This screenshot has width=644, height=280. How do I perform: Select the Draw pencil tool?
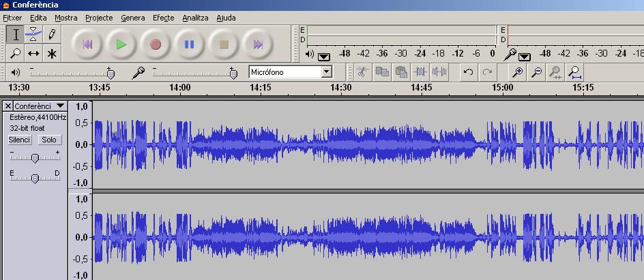[x=51, y=34]
